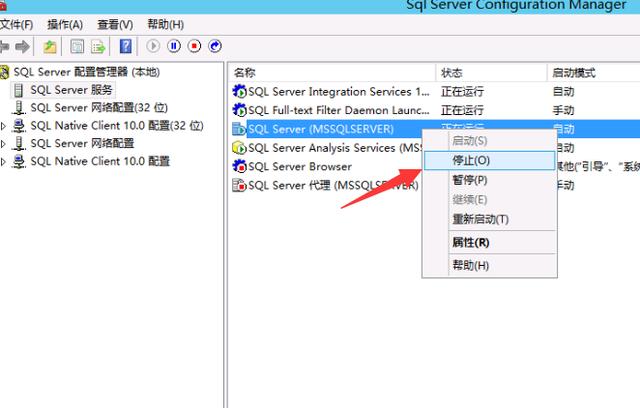640x408 pixels.
Task: Click icon of SQL Server (MSSQLSERVER) row
Action: click(x=239, y=129)
